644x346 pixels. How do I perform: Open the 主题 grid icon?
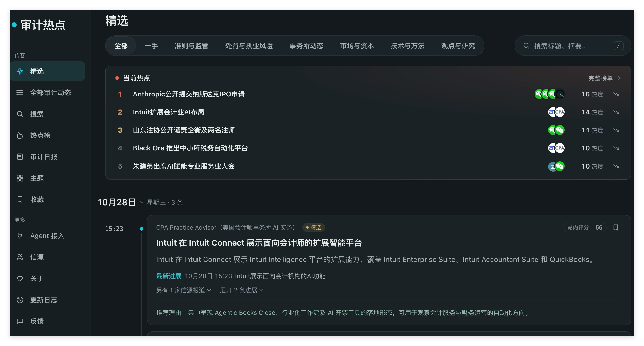[20, 178]
